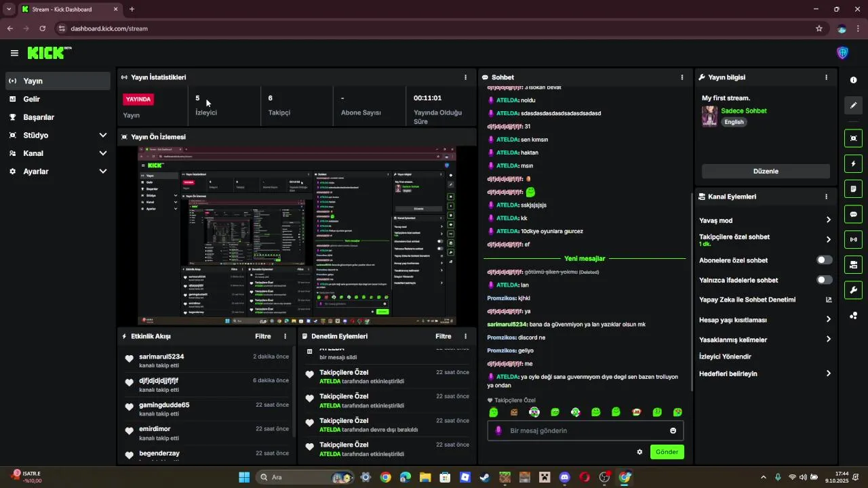Go to Yayın in the sidebar

tap(57, 81)
